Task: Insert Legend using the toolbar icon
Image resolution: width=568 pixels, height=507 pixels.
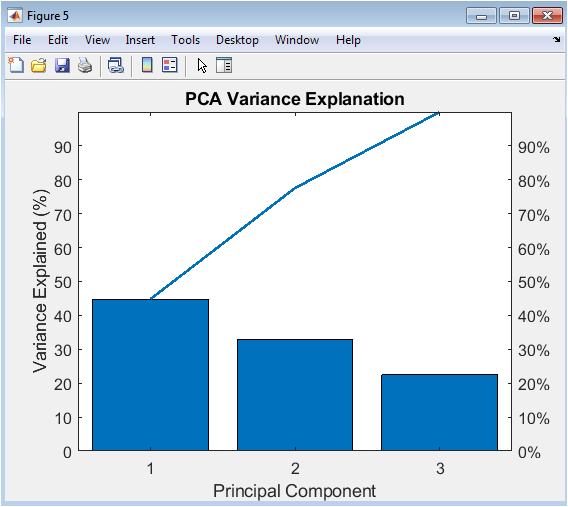Action: [x=170, y=66]
